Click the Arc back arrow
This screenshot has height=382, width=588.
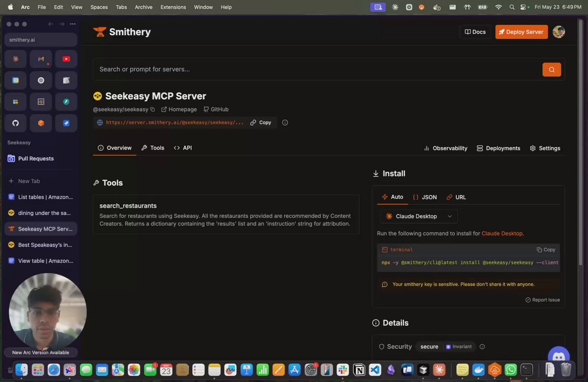pyautogui.click(x=51, y=24)
